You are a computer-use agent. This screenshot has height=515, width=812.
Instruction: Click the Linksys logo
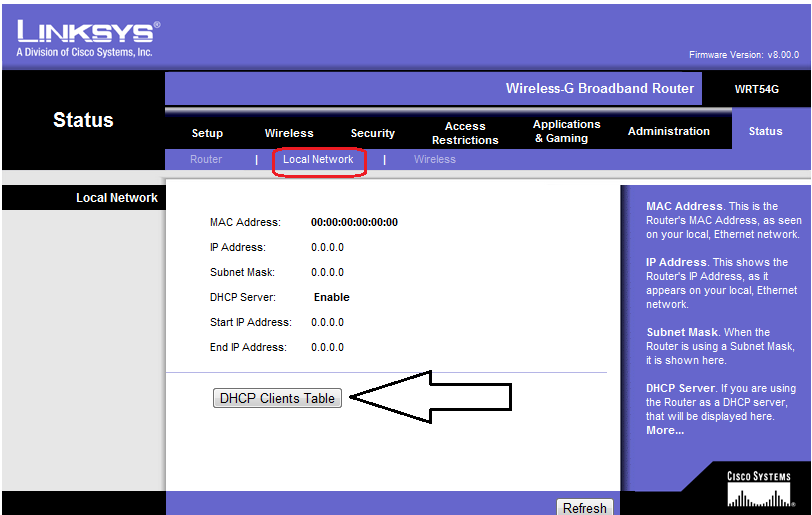coord(88,38)
